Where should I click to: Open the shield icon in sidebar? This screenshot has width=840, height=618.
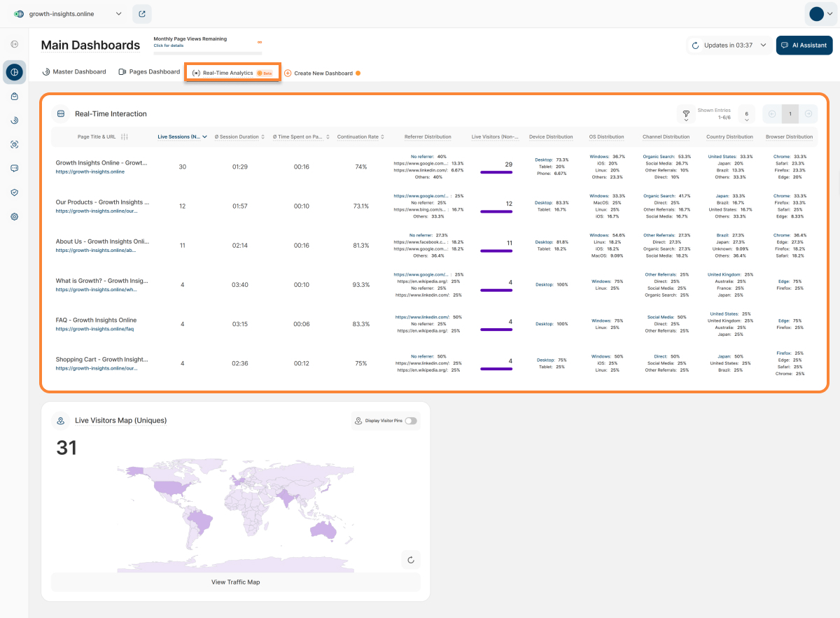14,192
